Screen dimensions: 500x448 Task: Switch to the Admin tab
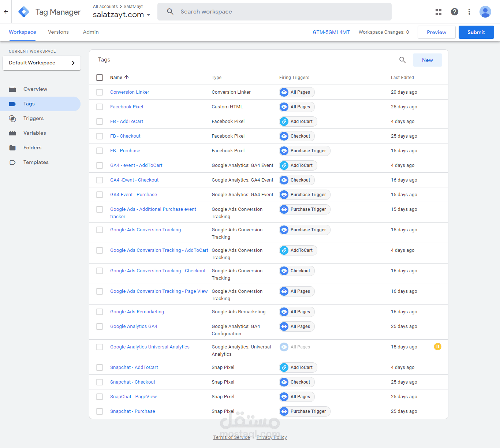[91, 32]
